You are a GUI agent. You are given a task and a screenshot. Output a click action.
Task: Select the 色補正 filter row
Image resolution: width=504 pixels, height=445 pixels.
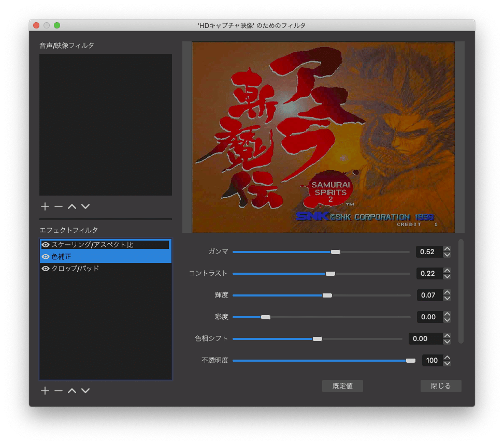pyautogui.click(x=106, y=257)
